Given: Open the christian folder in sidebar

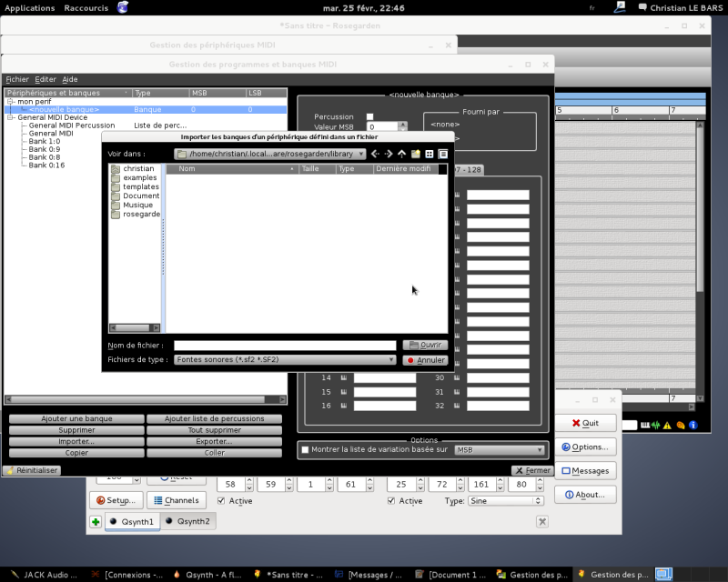Looking at the screenshot, I should tap(133, 168).
